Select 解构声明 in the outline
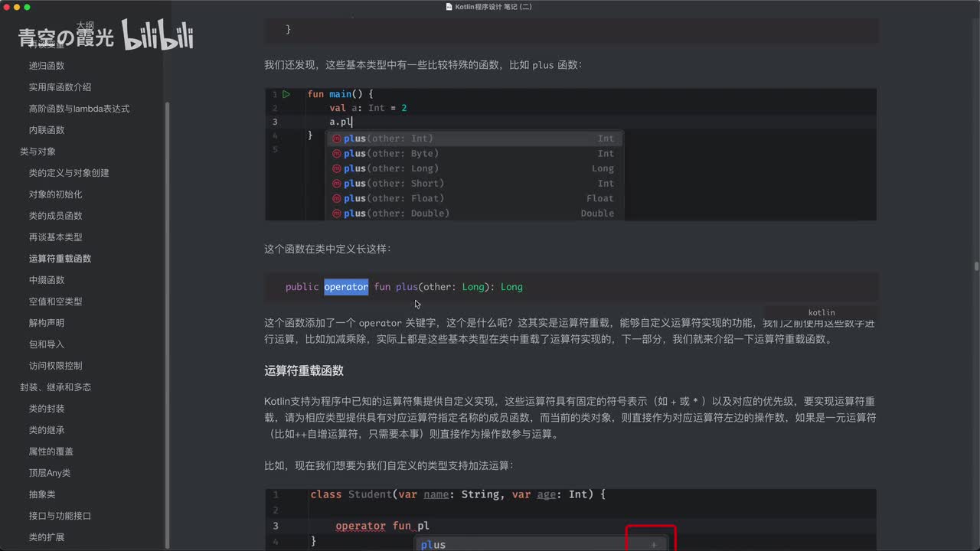Image resolution: width=980 pixels, height=551 pixels. tap(47, 323)
